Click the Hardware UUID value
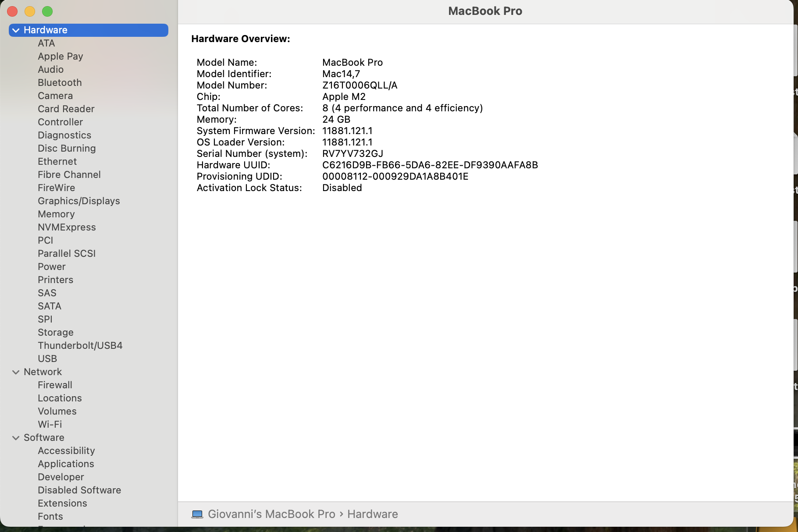 (x=430, y=165)
